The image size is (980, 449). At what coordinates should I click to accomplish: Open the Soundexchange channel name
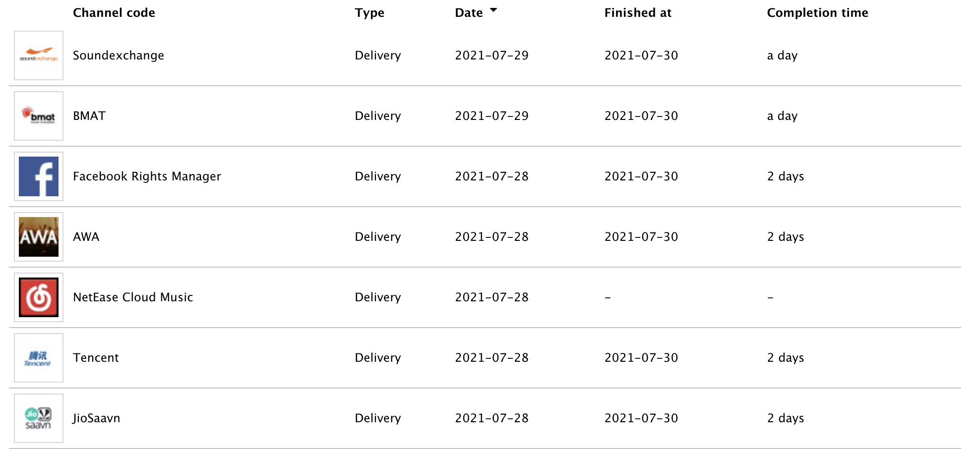pyautogui.click(x=119, y=56)
